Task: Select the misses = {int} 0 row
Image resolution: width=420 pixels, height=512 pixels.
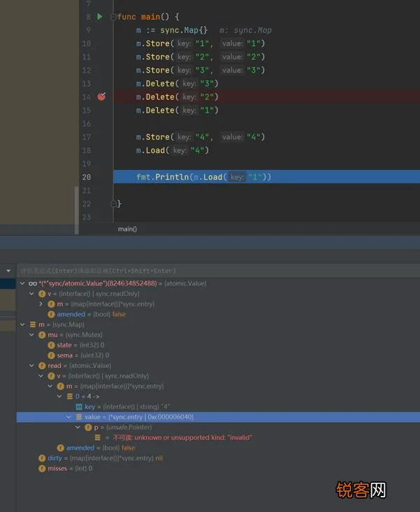Action: coord(65,469)
